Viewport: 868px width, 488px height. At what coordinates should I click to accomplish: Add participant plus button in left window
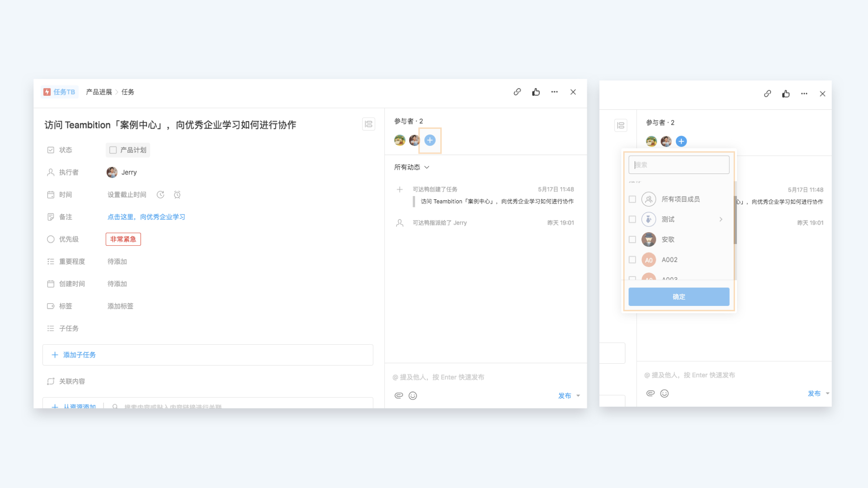430,140
